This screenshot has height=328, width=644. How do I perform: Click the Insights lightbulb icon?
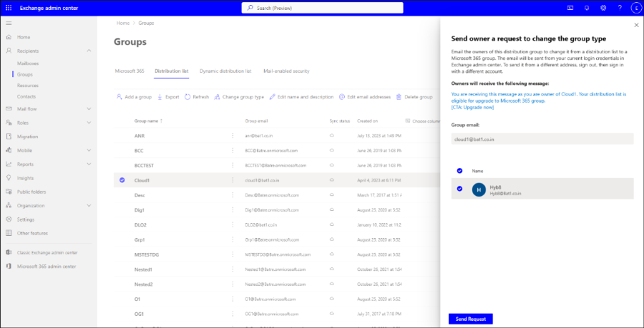pyautogui.click(x=9, y=178)
